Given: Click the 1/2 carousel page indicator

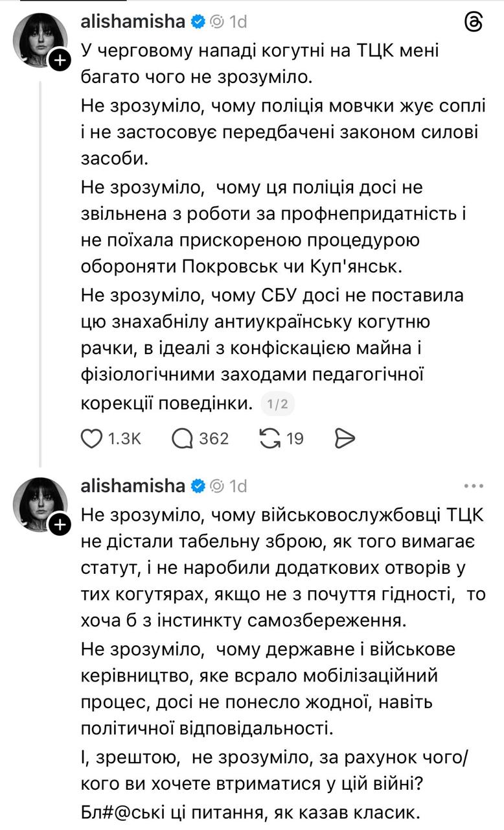Looking at the screenshot, I should pyautogui.click(x=279, y=403).
